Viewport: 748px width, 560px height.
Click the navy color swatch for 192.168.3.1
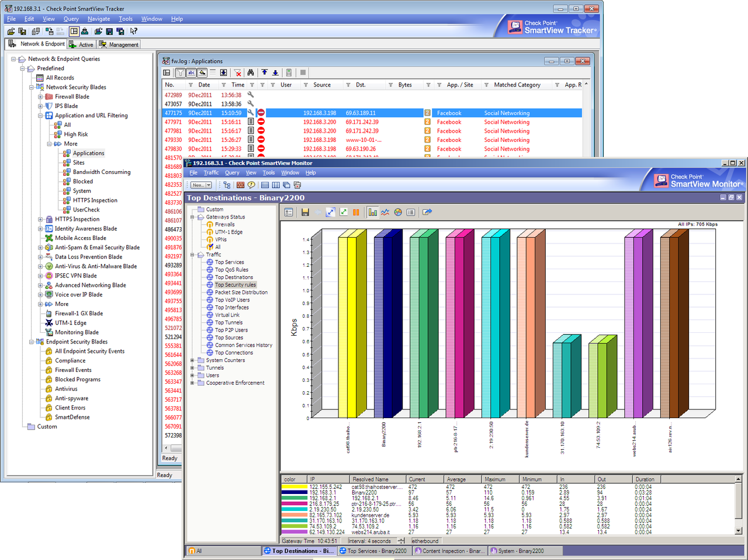pos(294,492)
